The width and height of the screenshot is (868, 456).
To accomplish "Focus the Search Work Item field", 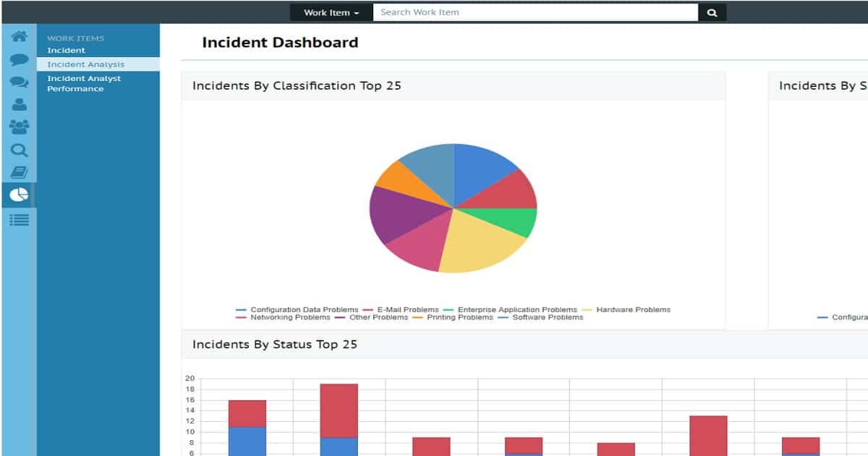I will pos(535,12).
